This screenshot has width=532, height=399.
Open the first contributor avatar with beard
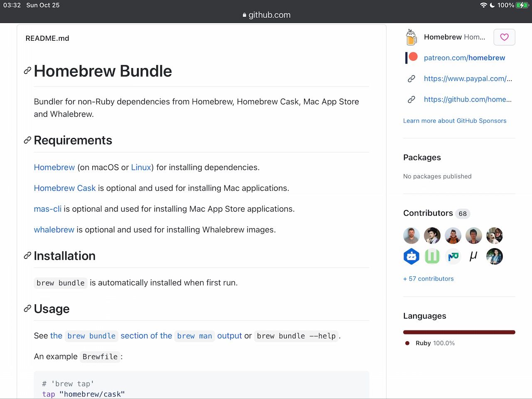point(411,236)
